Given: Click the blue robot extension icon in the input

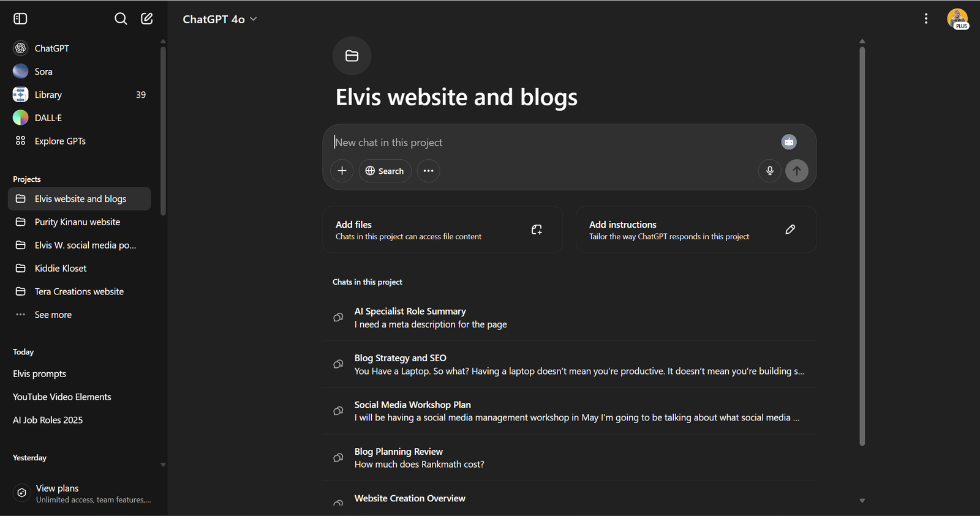Looking at the screenshot, I should coord(789,142).
